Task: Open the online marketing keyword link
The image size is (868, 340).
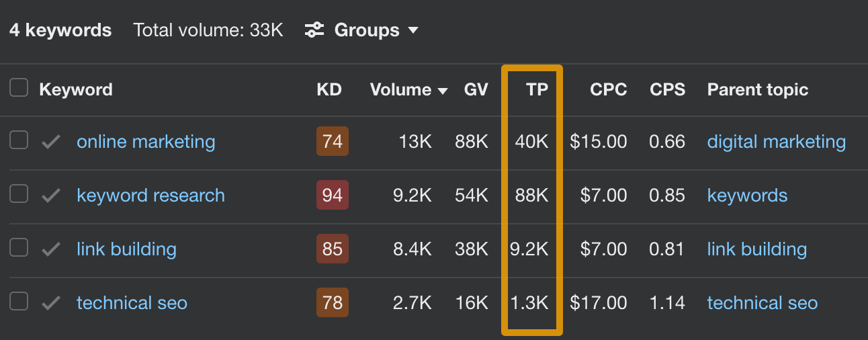Action: point(146,142)
